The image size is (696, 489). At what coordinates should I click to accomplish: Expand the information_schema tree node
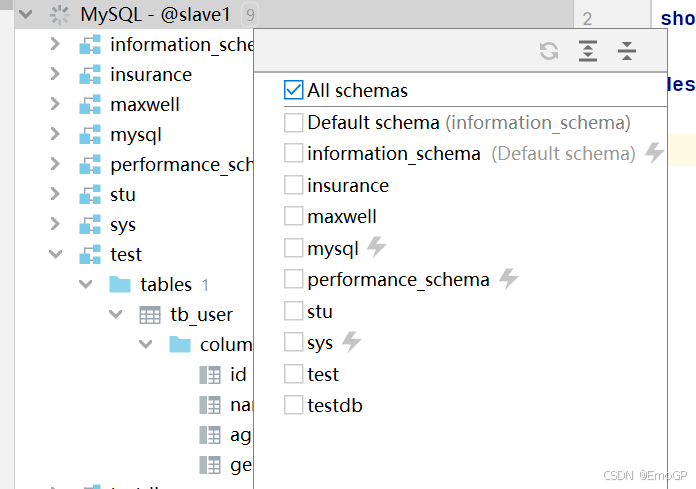click(55, 44)
